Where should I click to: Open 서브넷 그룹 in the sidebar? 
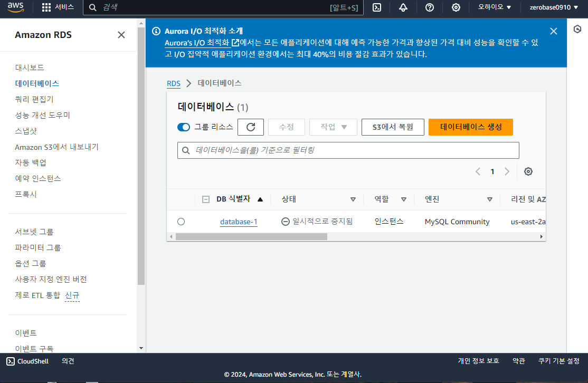click(34, 232)
